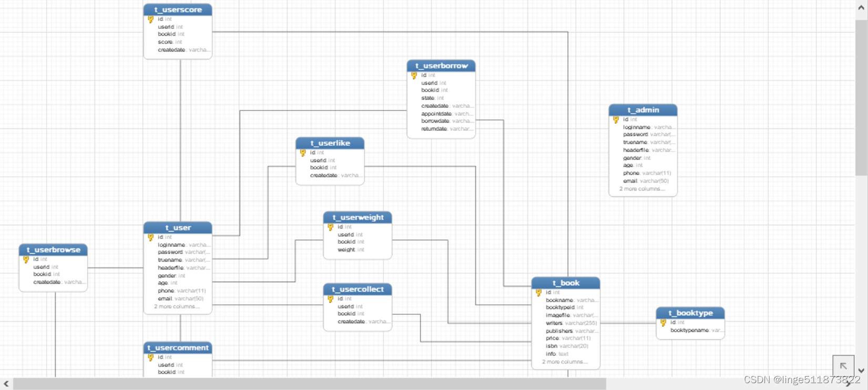Screen dimensions: 868x390
Task: Select the t_userbrowse table header
Action: 53,250
